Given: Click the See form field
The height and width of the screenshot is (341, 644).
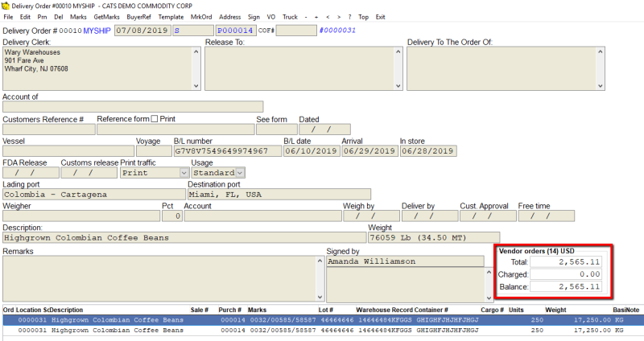Looking at the screenshot, I should (276, 129).
